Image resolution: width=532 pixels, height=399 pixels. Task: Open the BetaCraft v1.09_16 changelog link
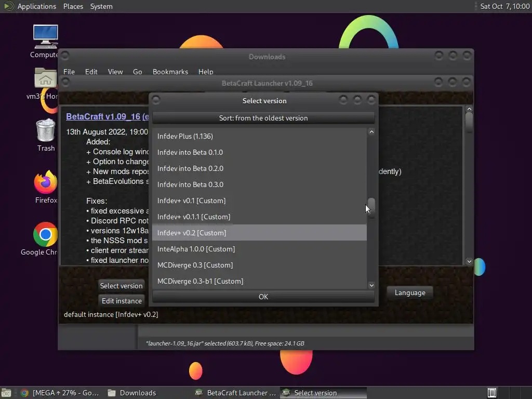pyautogui.click(x=107, y=116)
